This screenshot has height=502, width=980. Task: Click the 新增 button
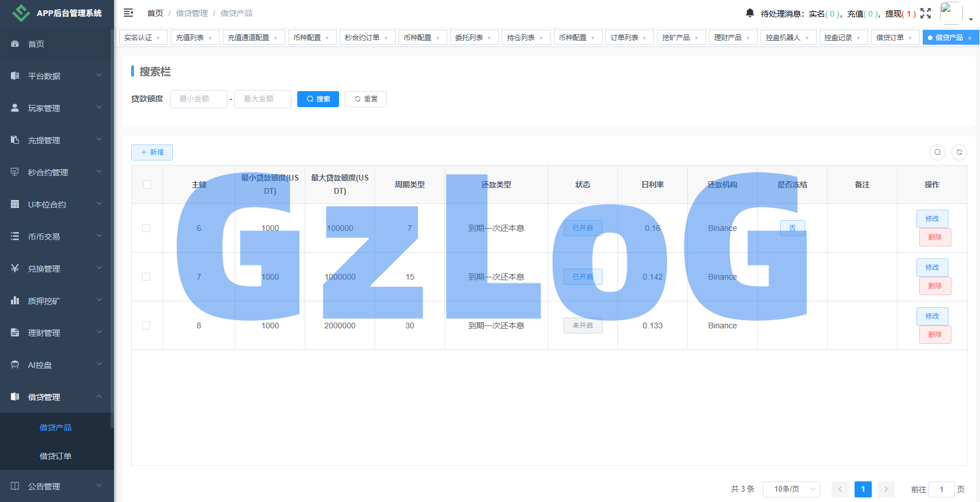(x=152, y=152)
